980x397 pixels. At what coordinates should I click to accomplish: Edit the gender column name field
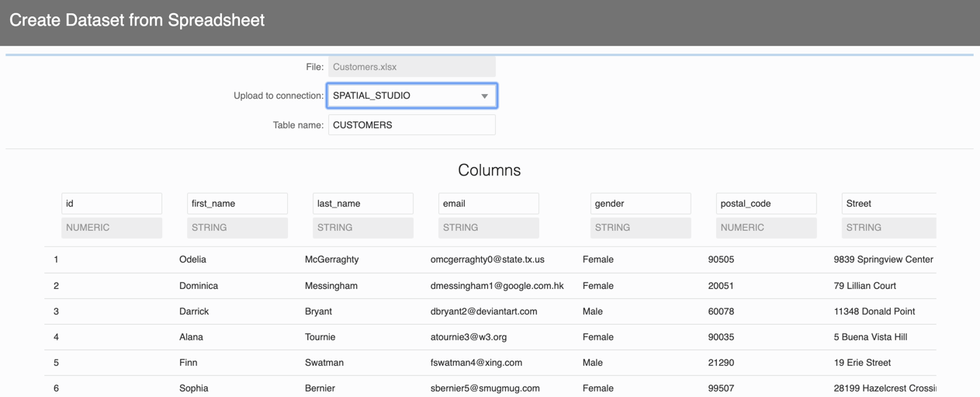pyautogui.click(x=640, y=204)
